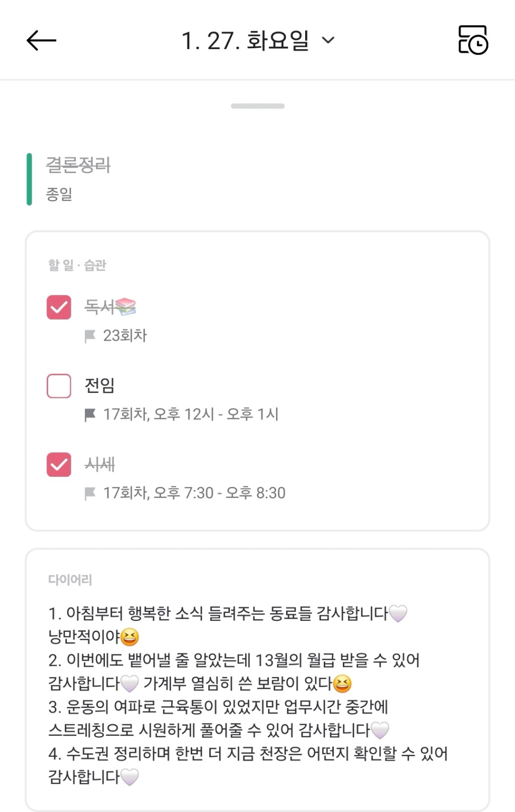
Task: Tap the back arrow icon
Action: [x=41, y=41]
